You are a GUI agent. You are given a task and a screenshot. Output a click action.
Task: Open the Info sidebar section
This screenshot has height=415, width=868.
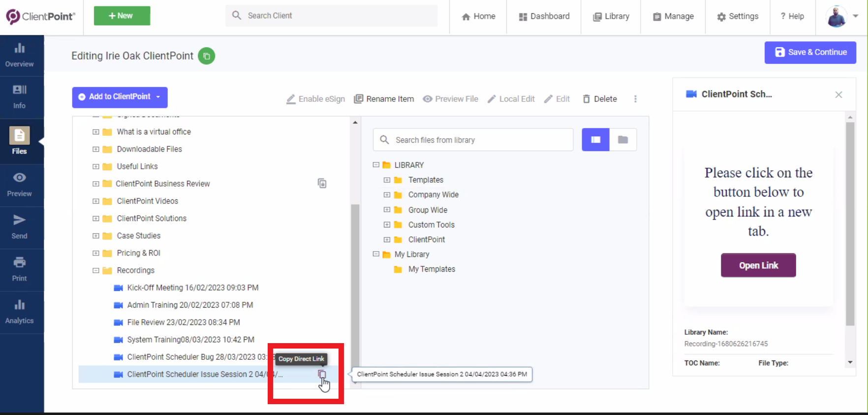point(20,97)
